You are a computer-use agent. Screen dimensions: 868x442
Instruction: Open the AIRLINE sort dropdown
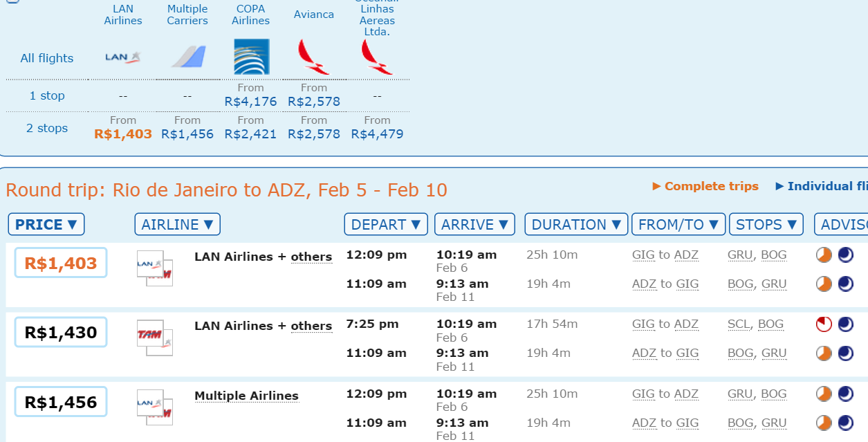(178, 225)
